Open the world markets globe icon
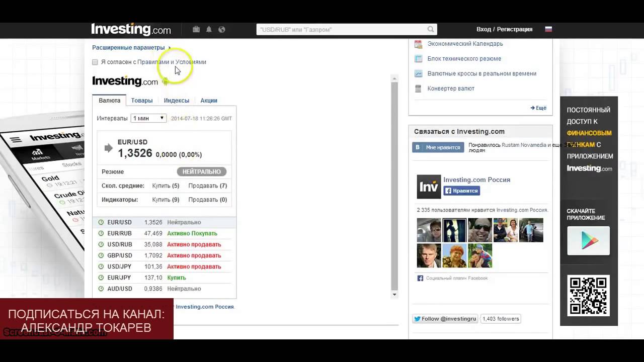644x362 pixels. pos(221,29)
